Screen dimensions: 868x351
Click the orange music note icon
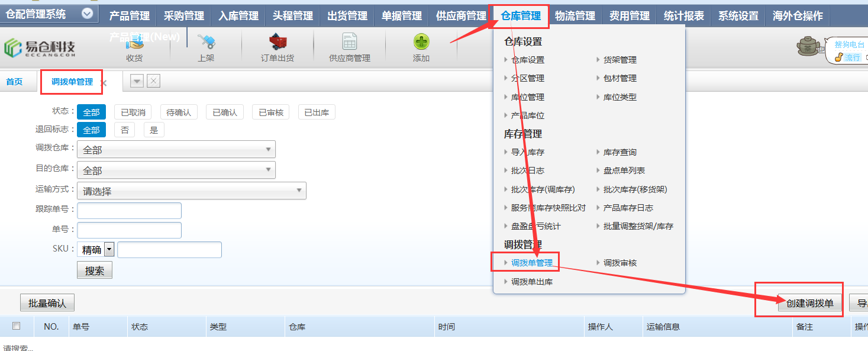point(838,57)
